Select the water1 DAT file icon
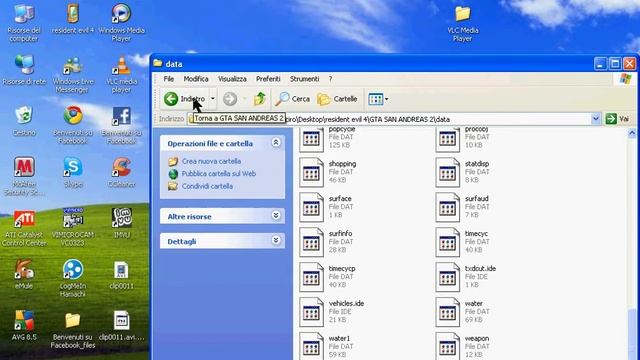640x360 pixels. pyautogui.click(x=311, y=347)
